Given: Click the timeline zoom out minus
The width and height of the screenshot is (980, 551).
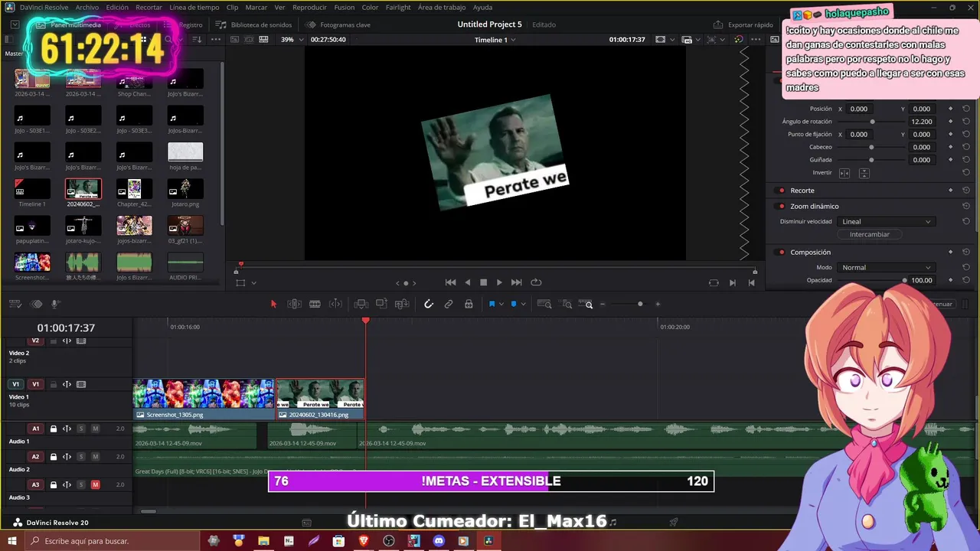Looking at the screenshot, I should (603, 304).
